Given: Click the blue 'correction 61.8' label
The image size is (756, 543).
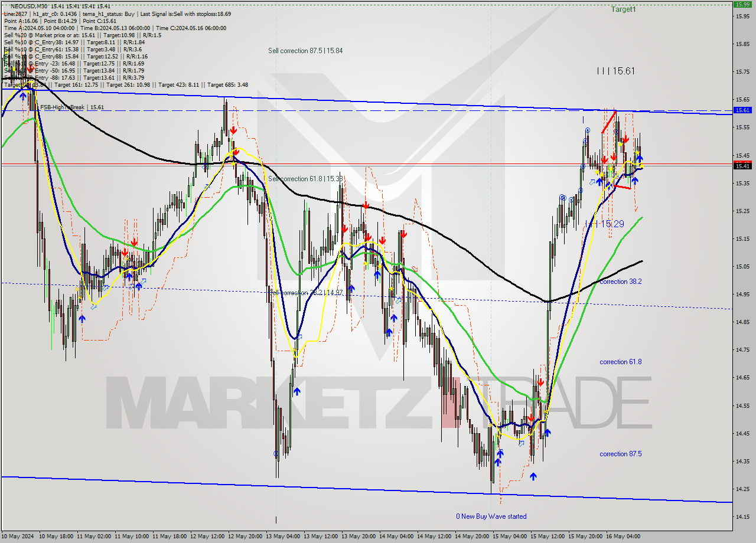Looking at the screenshot, I should [x=621, y=362].
